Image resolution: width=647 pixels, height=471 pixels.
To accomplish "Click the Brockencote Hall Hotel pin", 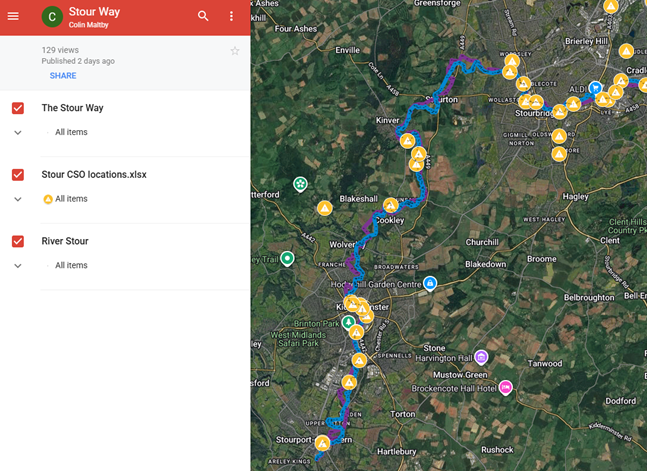I will coord(506,386).
